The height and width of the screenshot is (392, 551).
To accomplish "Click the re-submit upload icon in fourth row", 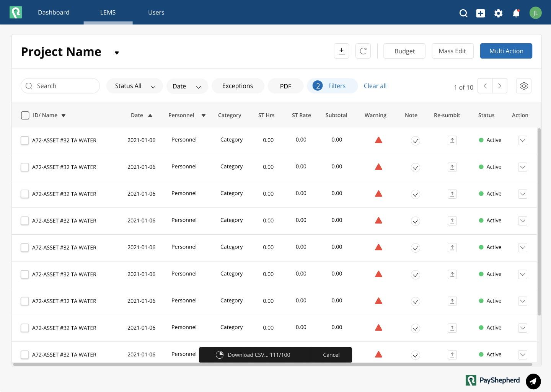I will click(x=452, y=221).
